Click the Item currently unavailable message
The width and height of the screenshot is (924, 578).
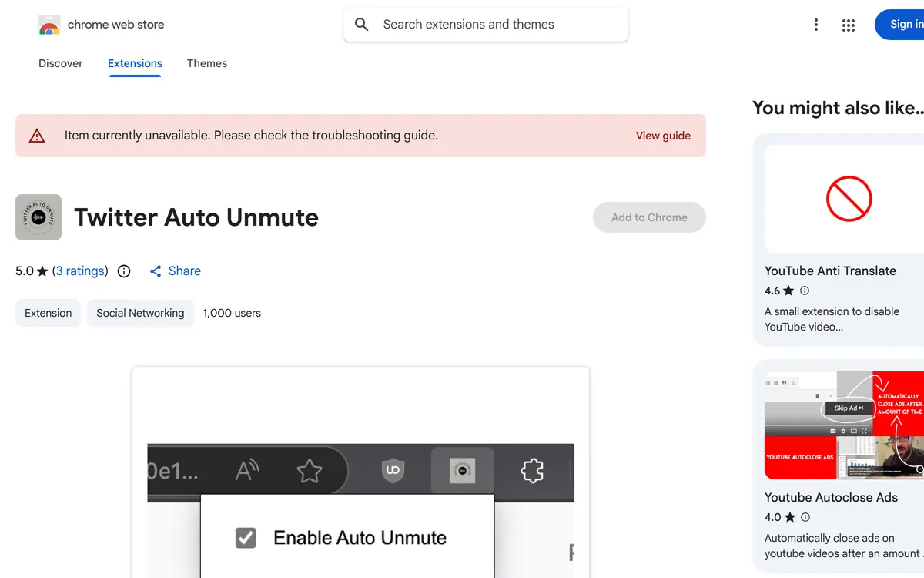click(x=251, y=136)
